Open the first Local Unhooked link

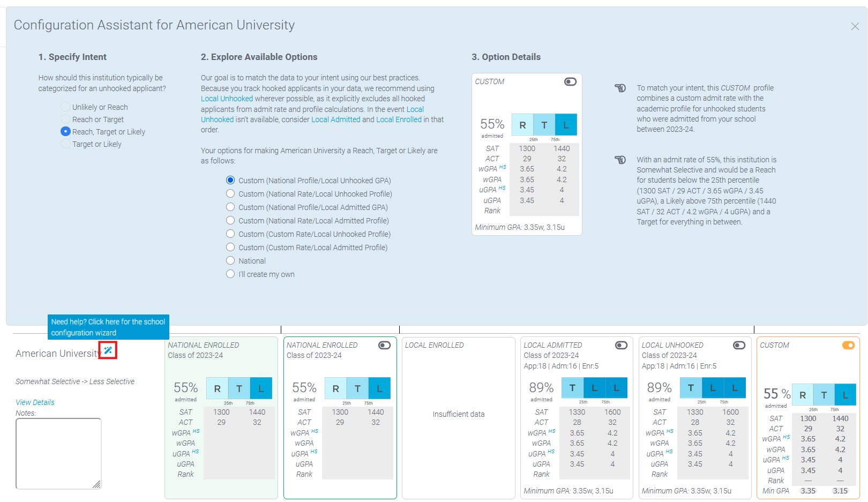[227, 99]
